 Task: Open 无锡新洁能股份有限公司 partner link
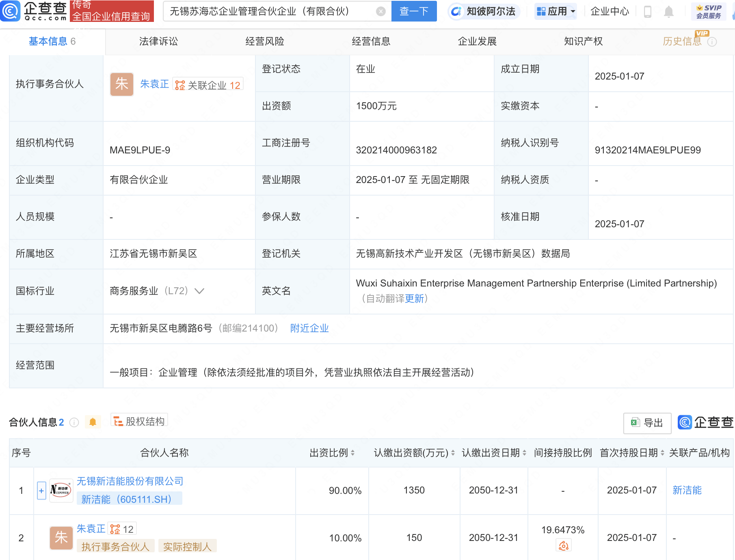click(x=130, y=481)
